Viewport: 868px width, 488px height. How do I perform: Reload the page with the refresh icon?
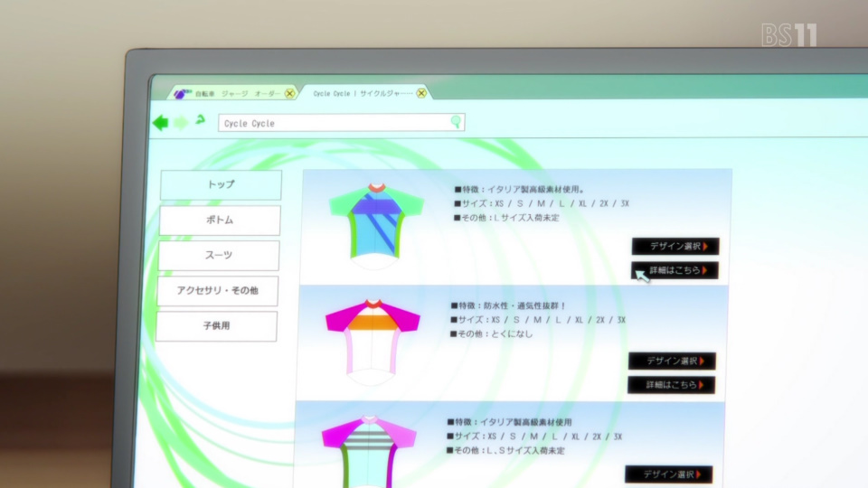[201, 119]
